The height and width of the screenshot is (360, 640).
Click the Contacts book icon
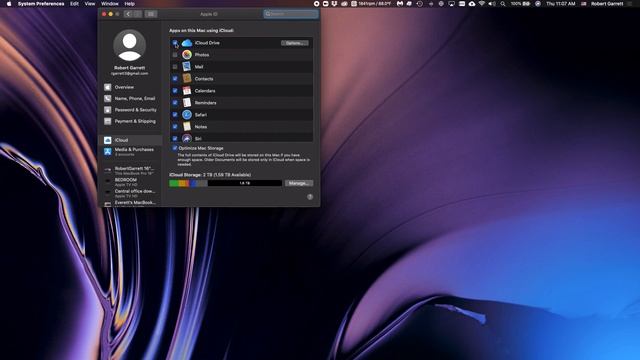point(187,78)
